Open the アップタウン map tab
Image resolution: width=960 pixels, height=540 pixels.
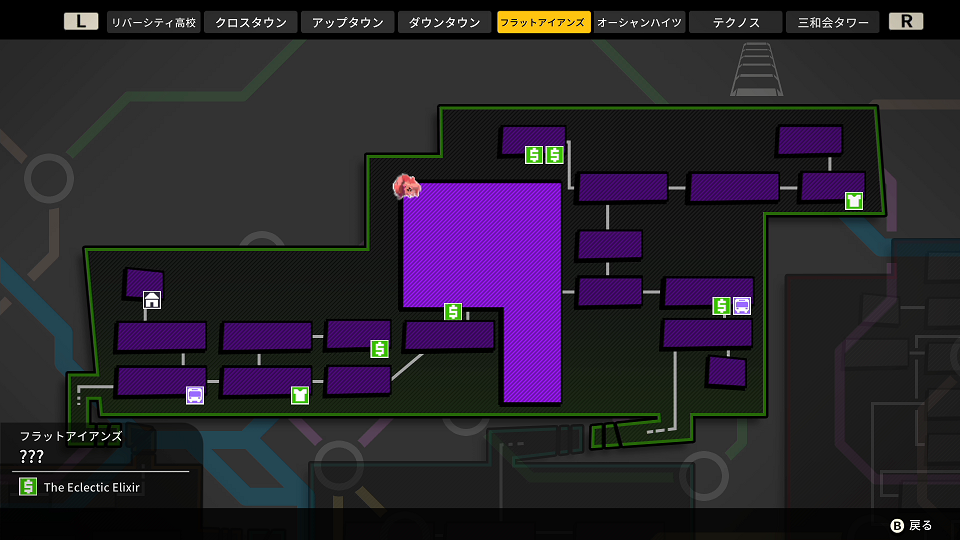coord(348,22)
